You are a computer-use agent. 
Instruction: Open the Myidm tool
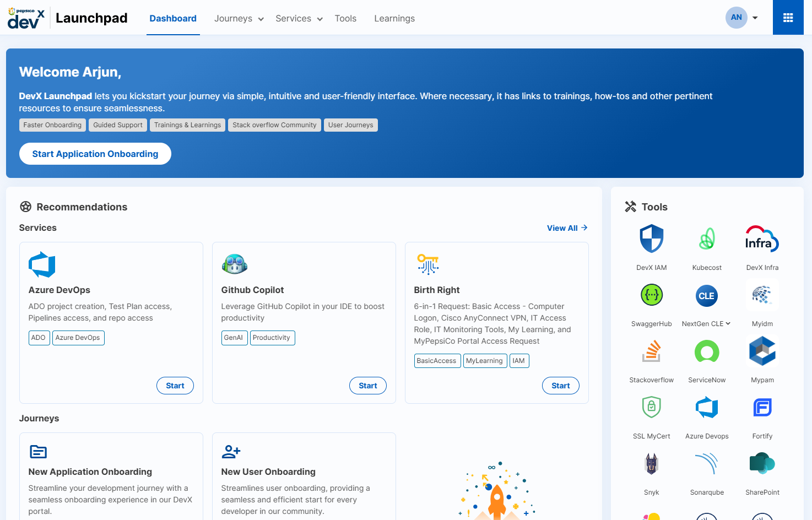(762, 295)
